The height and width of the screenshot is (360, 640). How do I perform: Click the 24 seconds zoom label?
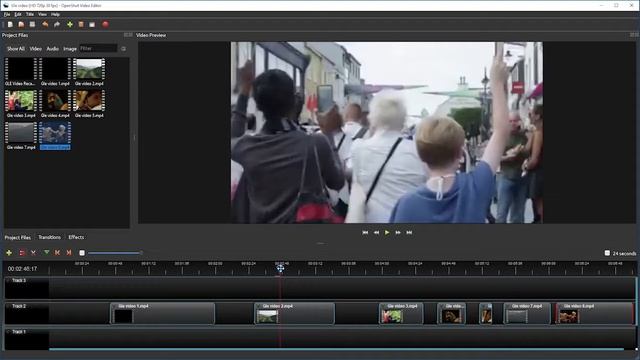click(624, 253)
